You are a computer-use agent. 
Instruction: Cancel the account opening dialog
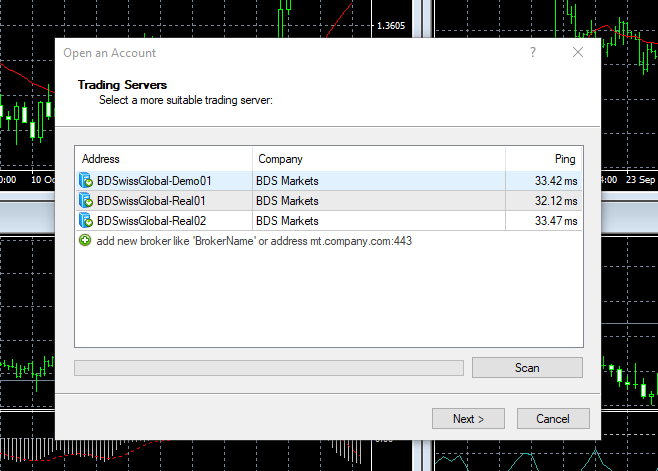[x=553, y=419]
